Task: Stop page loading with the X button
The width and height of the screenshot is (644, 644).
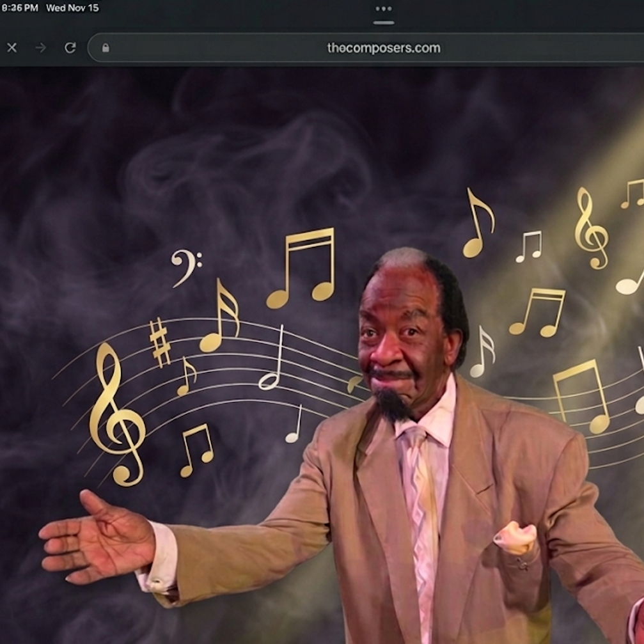Action: point(12,47)
